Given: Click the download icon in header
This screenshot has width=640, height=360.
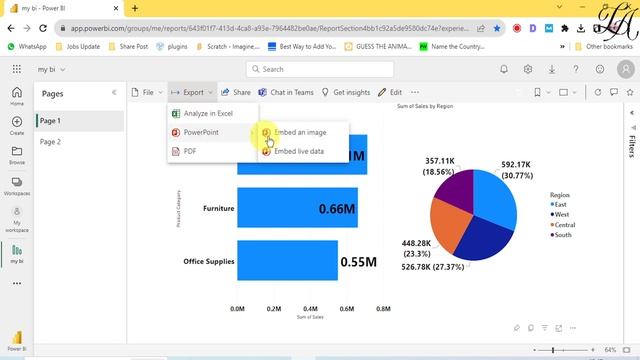Looking at the screenshot, I should [552, 69].
